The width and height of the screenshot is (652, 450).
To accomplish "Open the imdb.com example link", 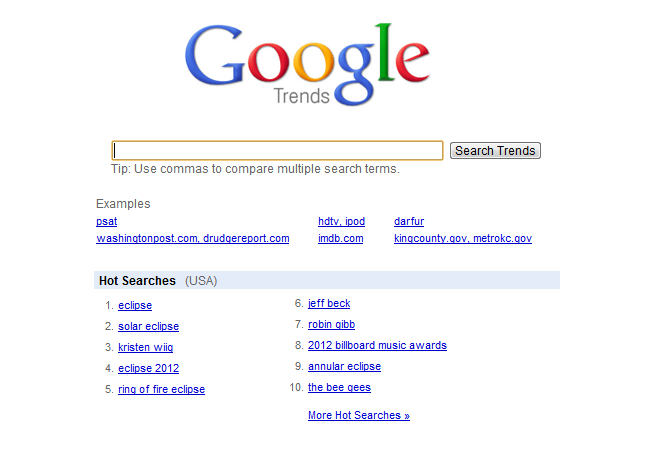I will coord(340,239).
